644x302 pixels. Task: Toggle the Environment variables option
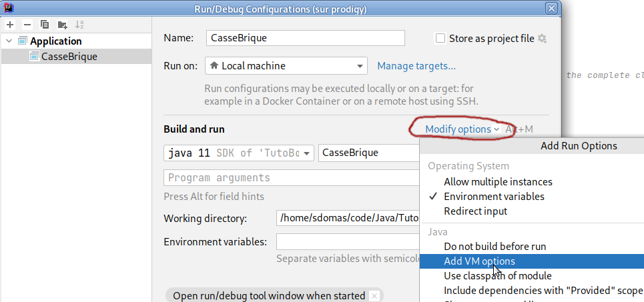494,197
